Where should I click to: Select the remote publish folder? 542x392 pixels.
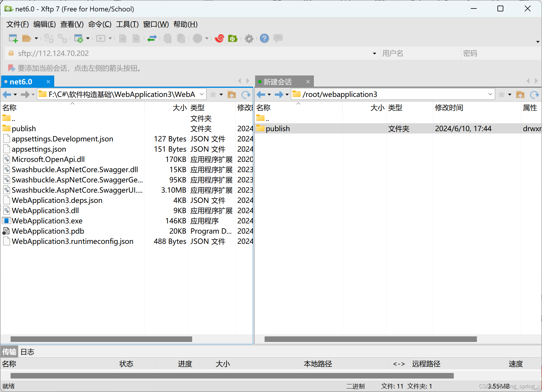coord(398,129)
